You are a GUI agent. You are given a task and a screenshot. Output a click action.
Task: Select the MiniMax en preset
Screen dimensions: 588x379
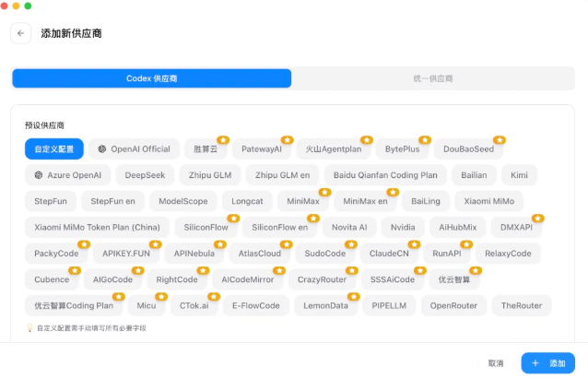click(x=365, y=201)
